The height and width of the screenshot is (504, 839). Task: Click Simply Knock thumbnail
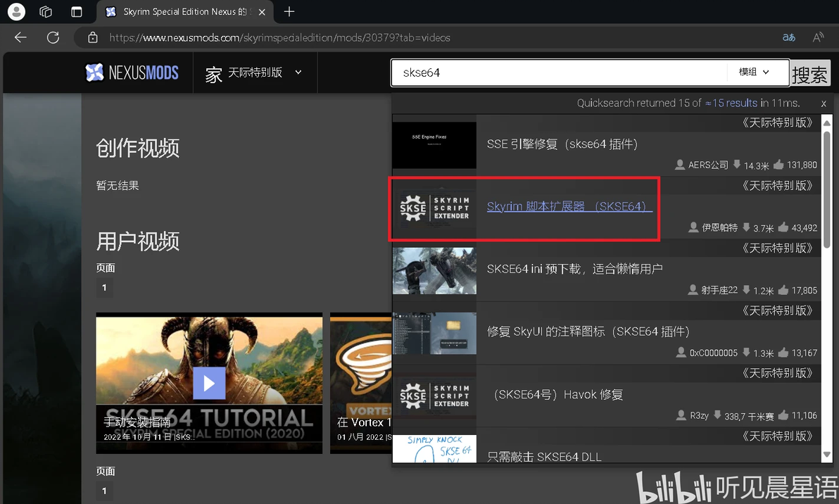[434, 449]
